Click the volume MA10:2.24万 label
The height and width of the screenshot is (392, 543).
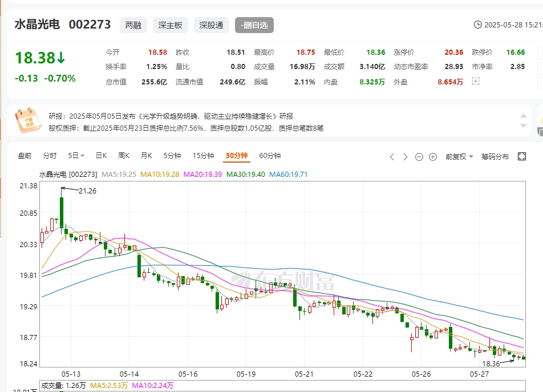tap(153, 385)
